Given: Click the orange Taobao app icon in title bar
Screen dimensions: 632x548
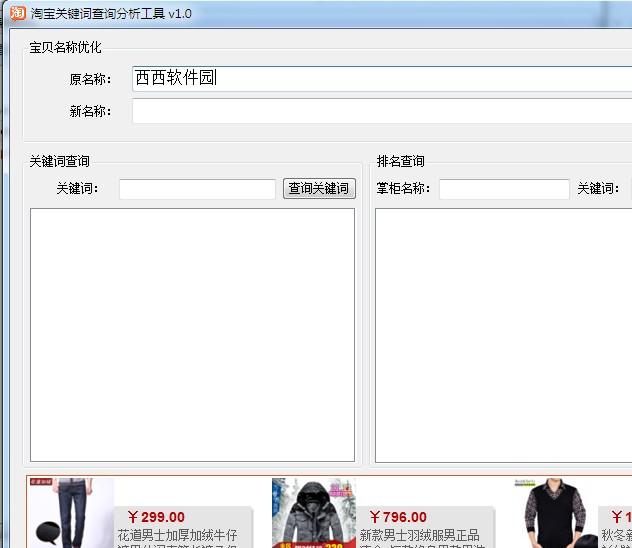Looking at the screenshot, I should (16, 13).
